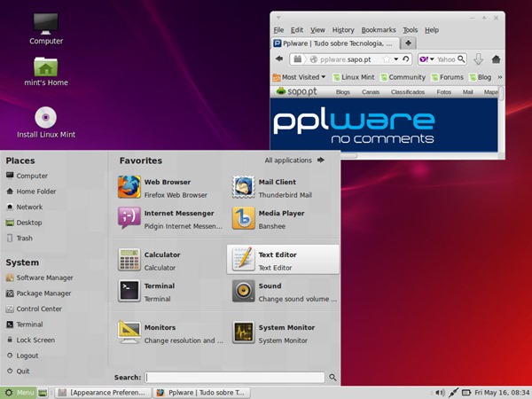Open Community bookmark
Screen dimensions: 532x399
tap(403, 77)
